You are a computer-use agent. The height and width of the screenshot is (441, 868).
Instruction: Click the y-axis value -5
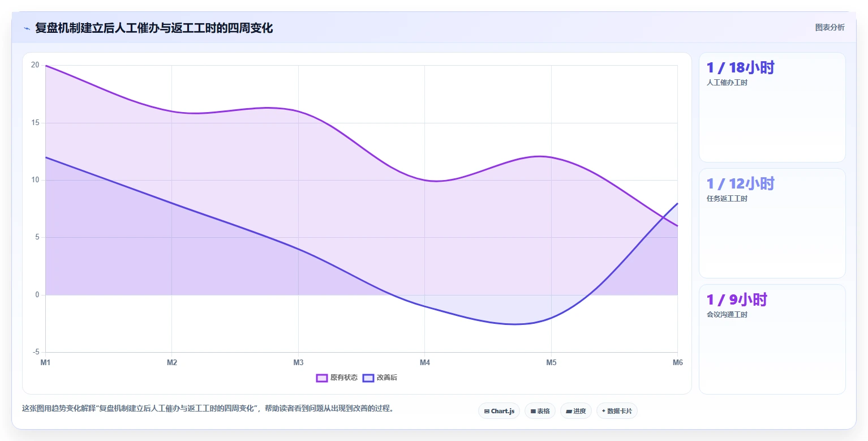click(x=36, y=352)
